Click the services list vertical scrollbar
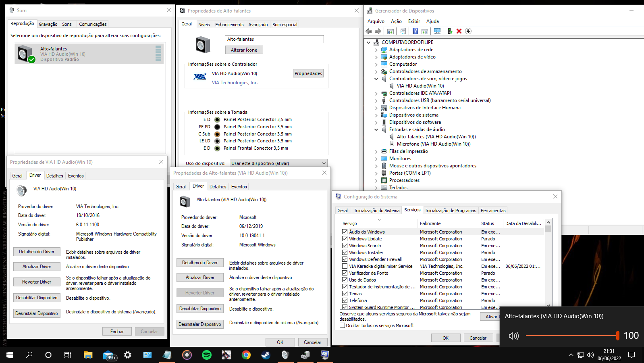 [x=548, y=264]
